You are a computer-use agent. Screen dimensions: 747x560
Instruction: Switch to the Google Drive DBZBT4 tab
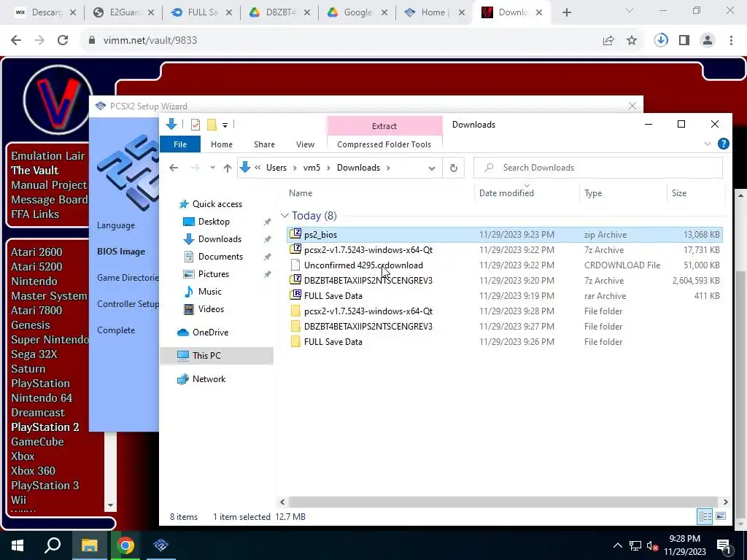coord(279,12)
